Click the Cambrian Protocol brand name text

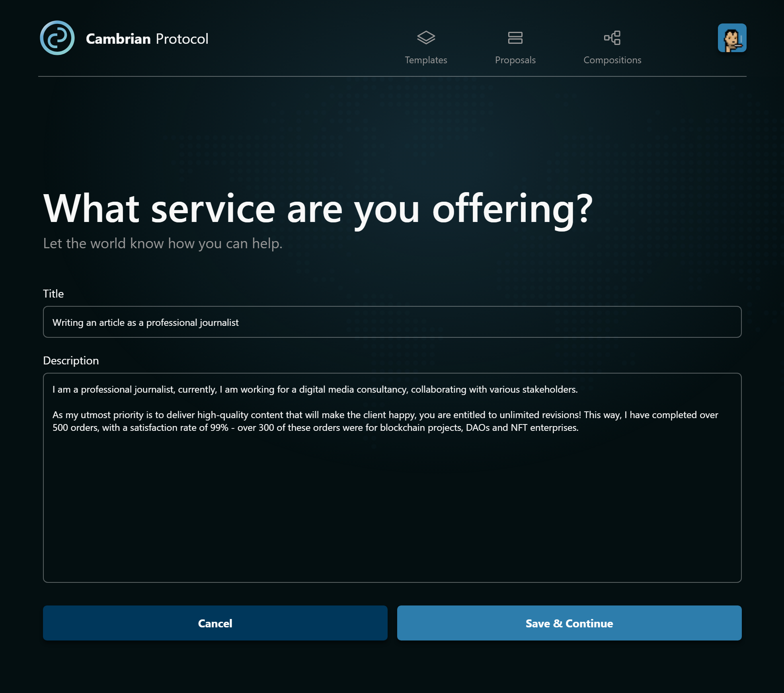click(x=147, y=39)
